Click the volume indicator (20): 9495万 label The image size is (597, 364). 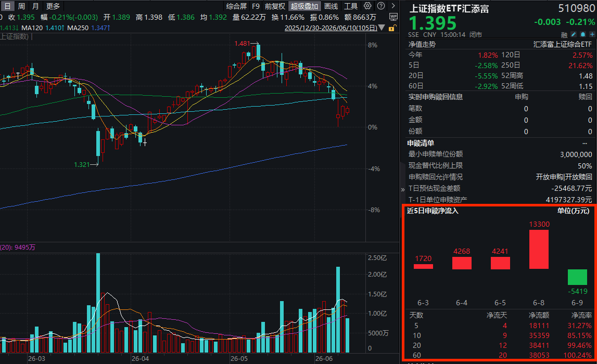(x=18, y=247)
